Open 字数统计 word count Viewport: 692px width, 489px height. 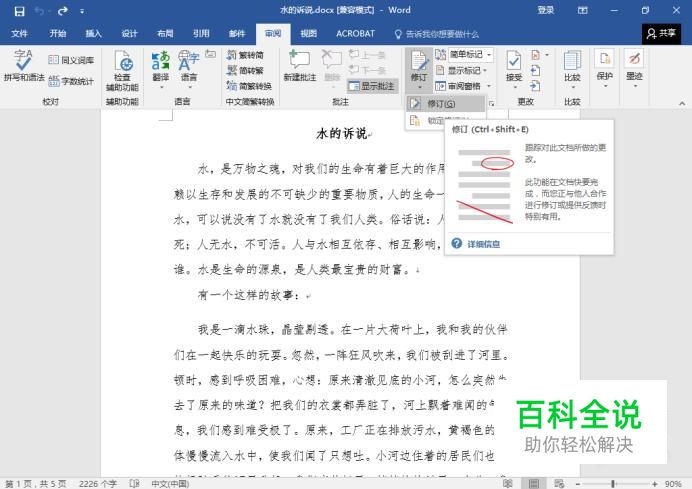click(x=71, y=81)
